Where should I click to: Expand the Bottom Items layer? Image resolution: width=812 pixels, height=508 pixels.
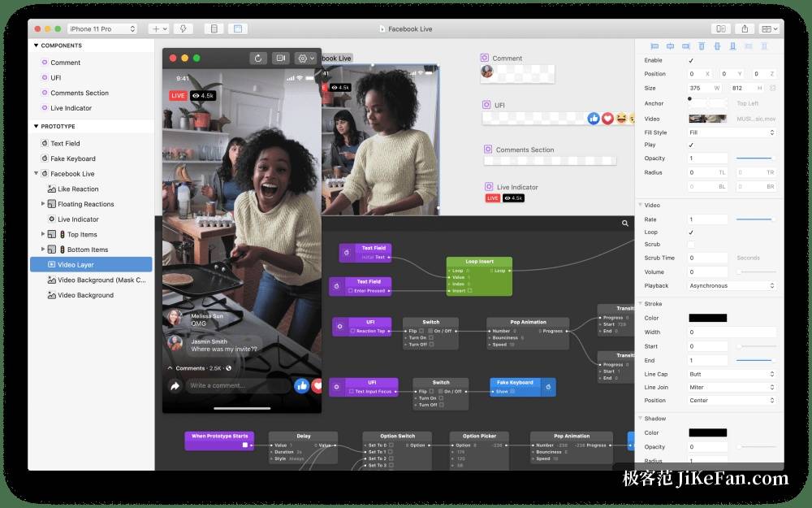tap(43, 249)
